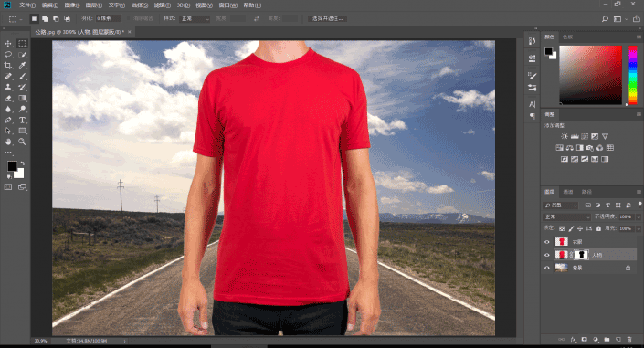Open the layer blend mode (正常) dropdown

coord(566,217)
